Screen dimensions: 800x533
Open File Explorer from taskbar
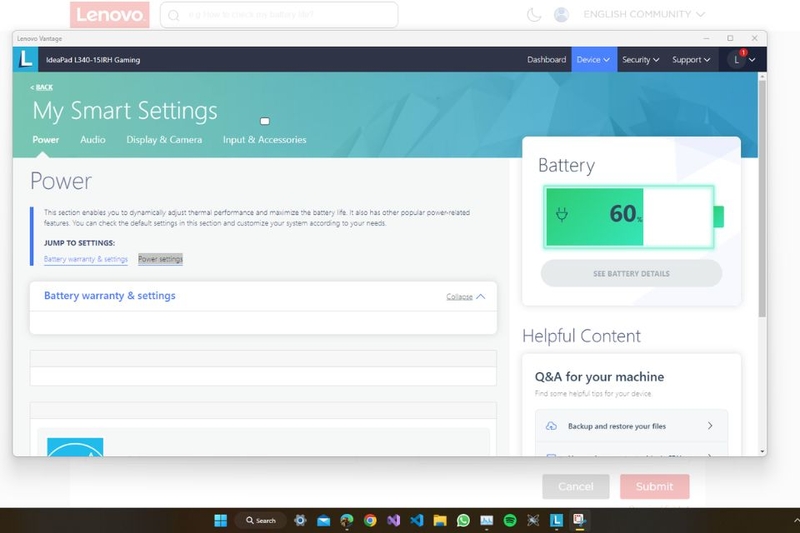click(x=440, y=520)
